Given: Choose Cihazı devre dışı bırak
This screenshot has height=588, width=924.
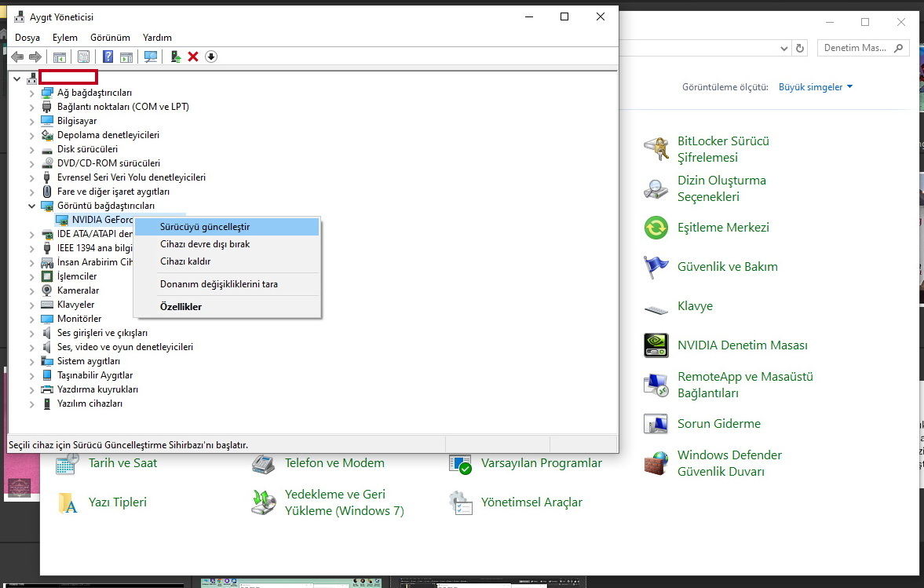Looking at the screenshot, I should [227, 244].
